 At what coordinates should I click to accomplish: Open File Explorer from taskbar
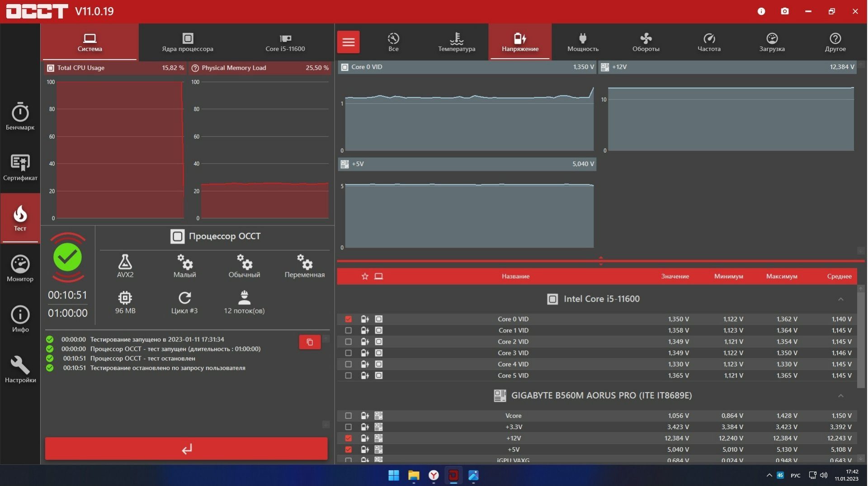413,475
